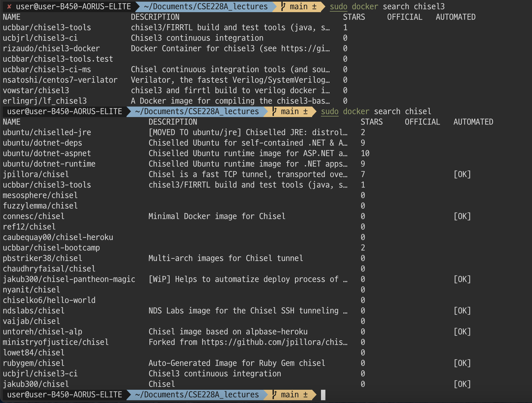Click 'chaudhryfaisal/chisel' row name
This screenshot has width=532, height=403.
coord(49,269)
